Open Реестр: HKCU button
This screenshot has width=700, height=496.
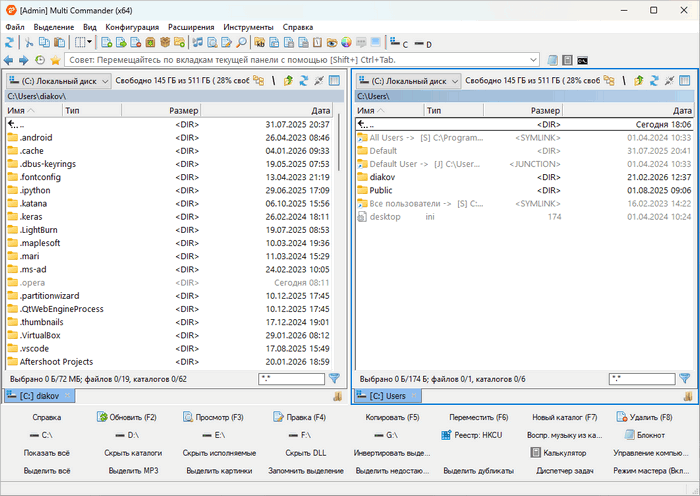click(472, 435)
